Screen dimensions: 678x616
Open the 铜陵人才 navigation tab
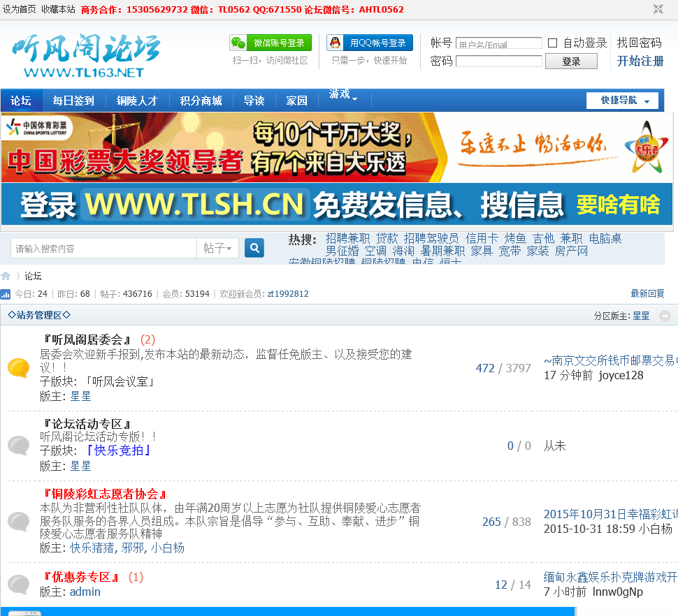[x=137, y=101]
